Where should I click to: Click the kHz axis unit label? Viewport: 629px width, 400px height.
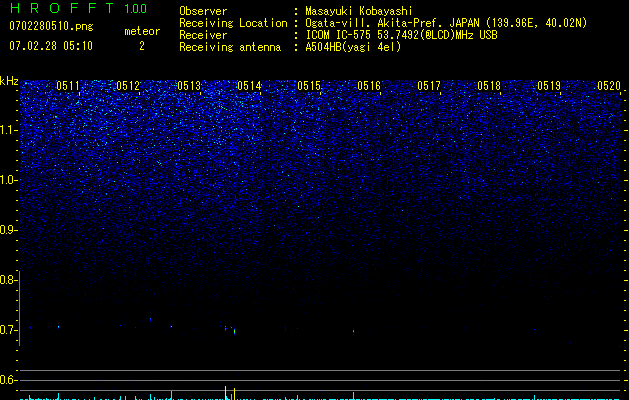click(x=9, y=81)
